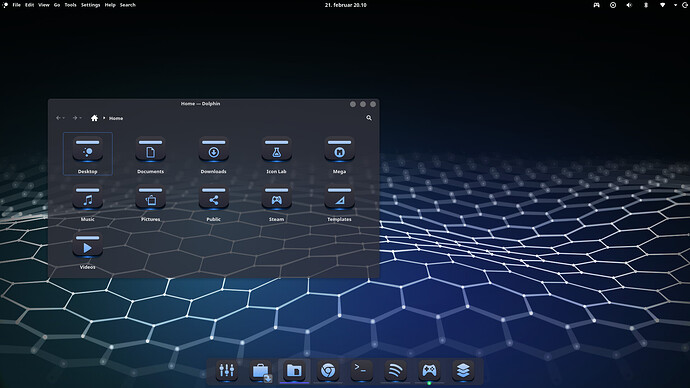
Task: Select the Templates folder
Action: 339,198
